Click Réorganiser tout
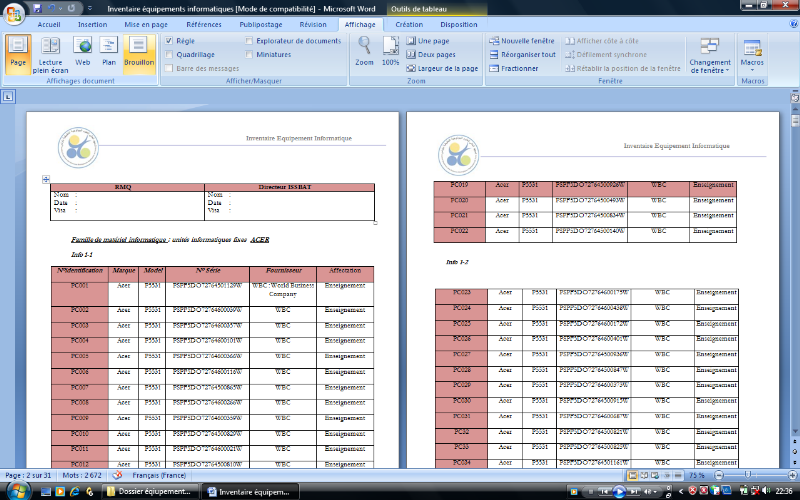Screen dimensions: 800x500 pos(522,55)
